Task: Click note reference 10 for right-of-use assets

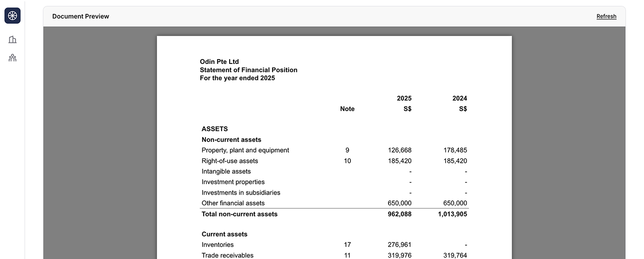Action: [347, 161]
